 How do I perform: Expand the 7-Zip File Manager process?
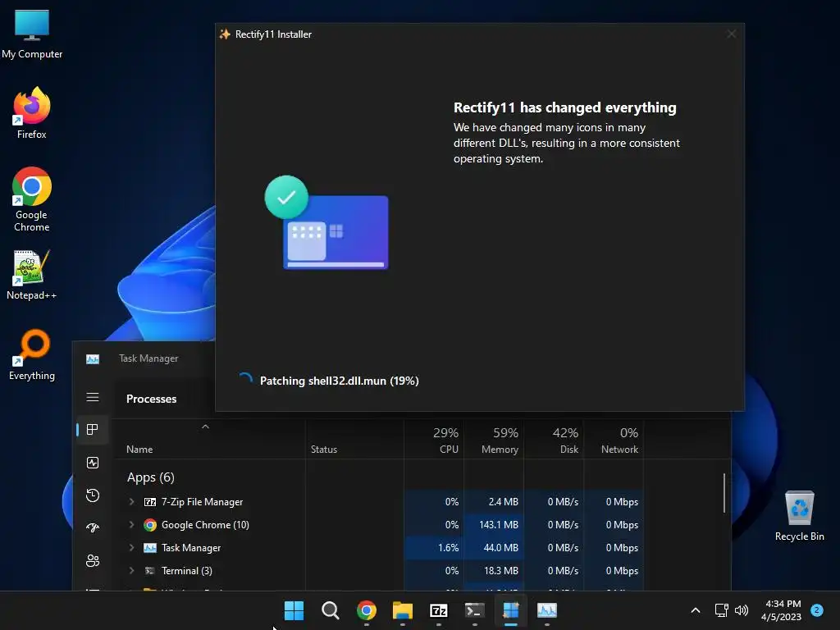pos(132,502)
